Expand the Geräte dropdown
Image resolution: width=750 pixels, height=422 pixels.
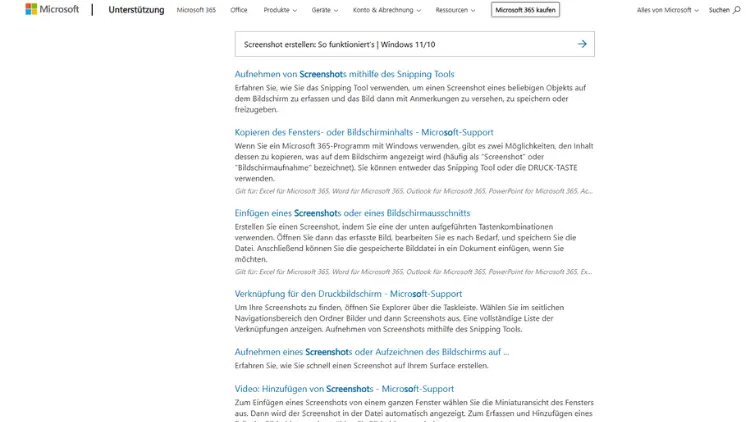(x=324, y=10)
